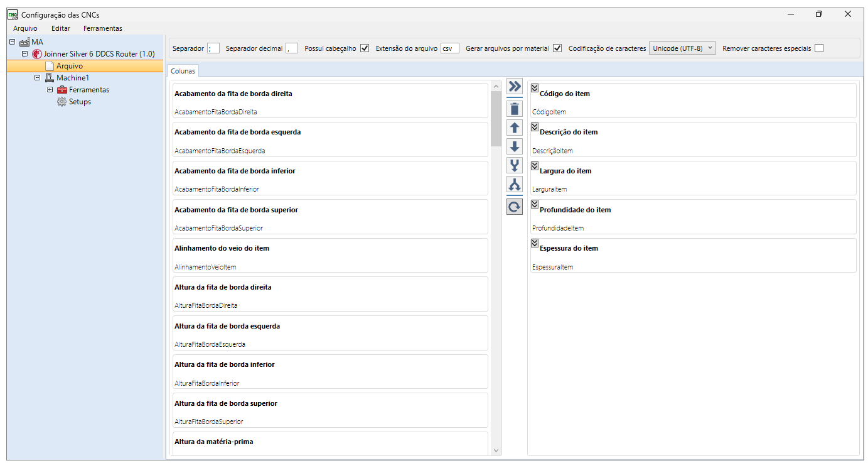This screenshot has width=868, height=468.
Task: Select Acabamento da fita de borda direita
Action: [x=330, y=101]
